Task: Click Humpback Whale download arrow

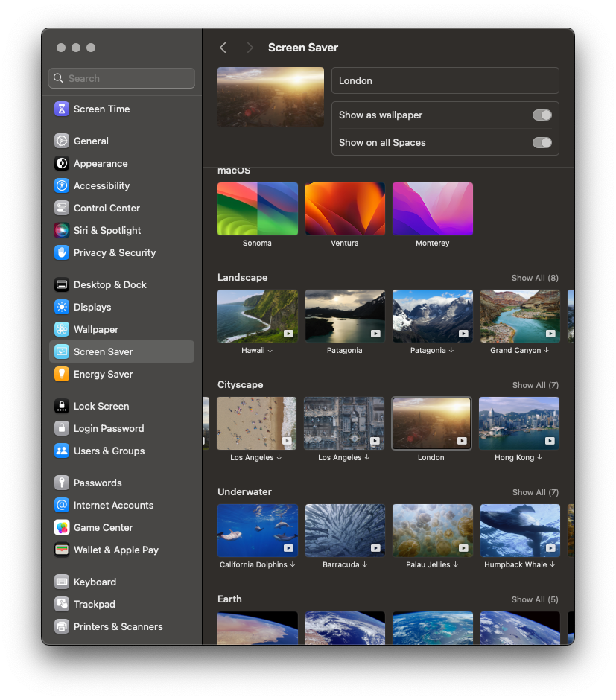Action: (x=553, y=564)
